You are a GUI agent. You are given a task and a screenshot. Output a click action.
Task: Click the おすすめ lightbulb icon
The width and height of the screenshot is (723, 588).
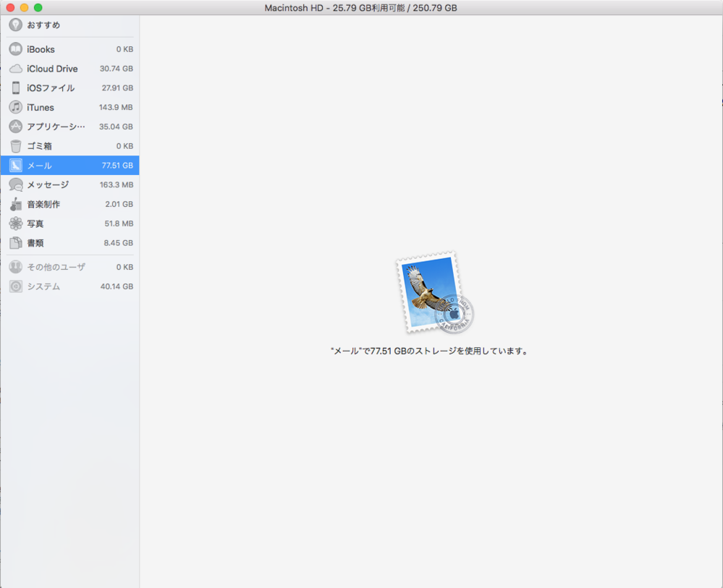[x=16, y=25]
